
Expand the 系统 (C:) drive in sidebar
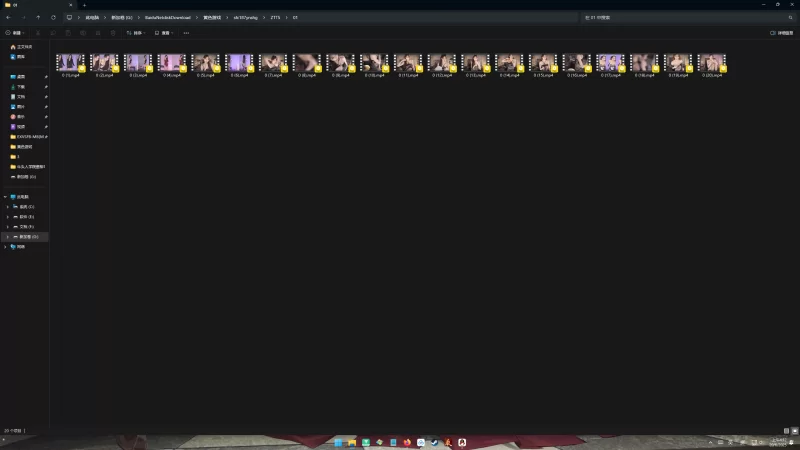(8, 206)
